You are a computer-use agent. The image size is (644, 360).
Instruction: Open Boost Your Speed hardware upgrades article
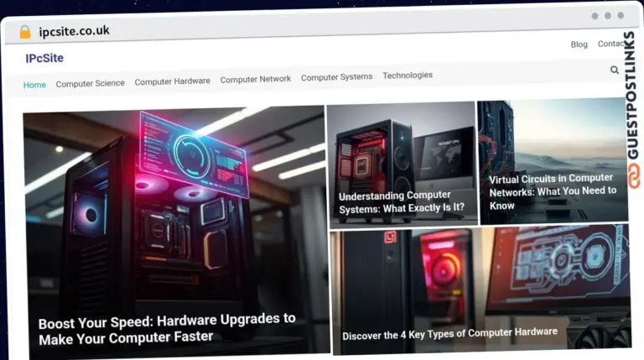coord(167,327)
